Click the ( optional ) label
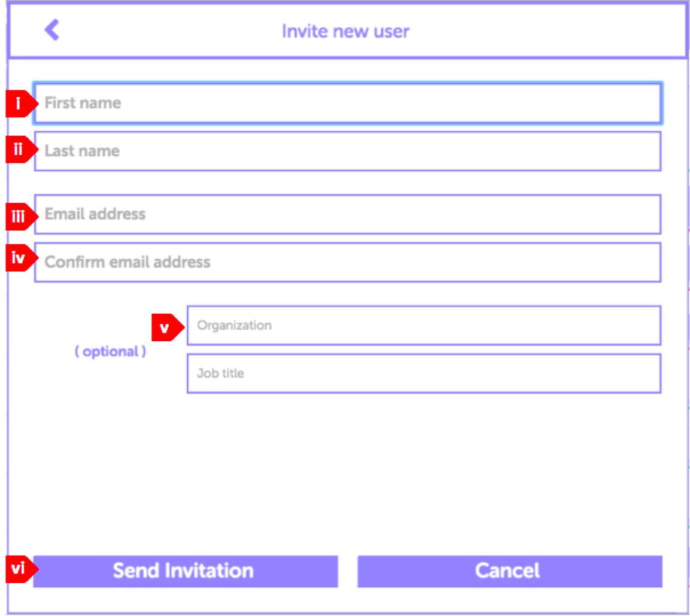690x616 pixels. 111,351
